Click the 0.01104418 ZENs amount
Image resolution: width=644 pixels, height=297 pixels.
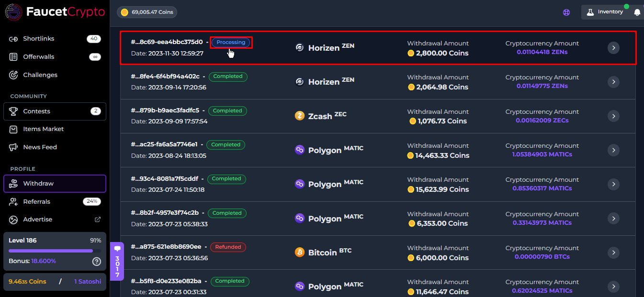coord(542,52)
